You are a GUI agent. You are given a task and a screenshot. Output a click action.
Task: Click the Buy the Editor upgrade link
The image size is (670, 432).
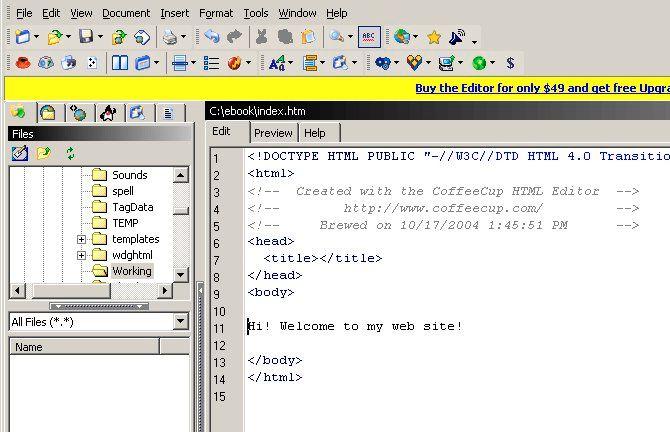coord(541,88)
